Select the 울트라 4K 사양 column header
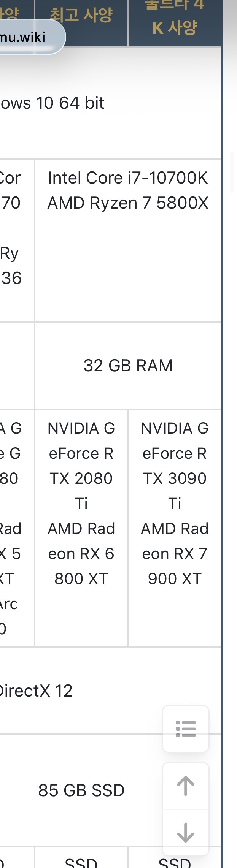This screenshot has width=237, height=868. coord(175,17)
